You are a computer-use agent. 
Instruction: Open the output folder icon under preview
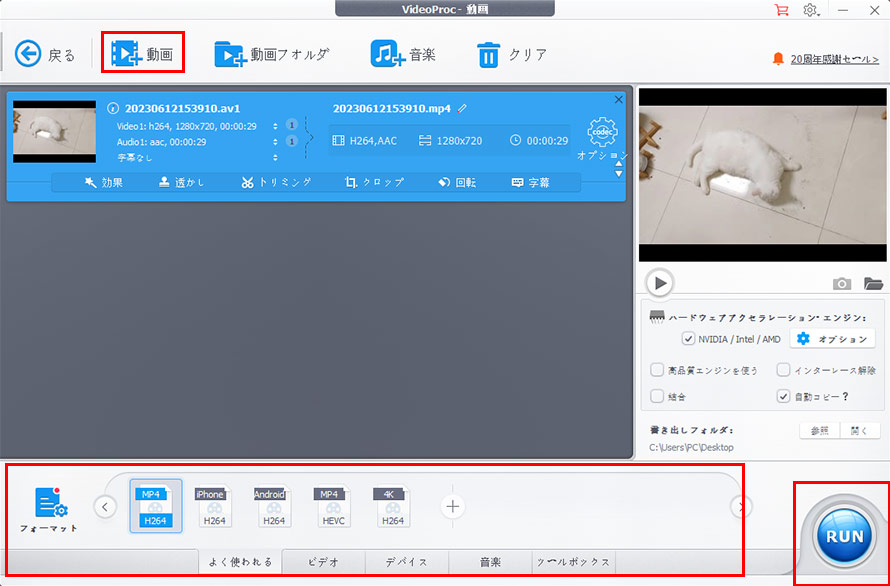coord(874,283)
